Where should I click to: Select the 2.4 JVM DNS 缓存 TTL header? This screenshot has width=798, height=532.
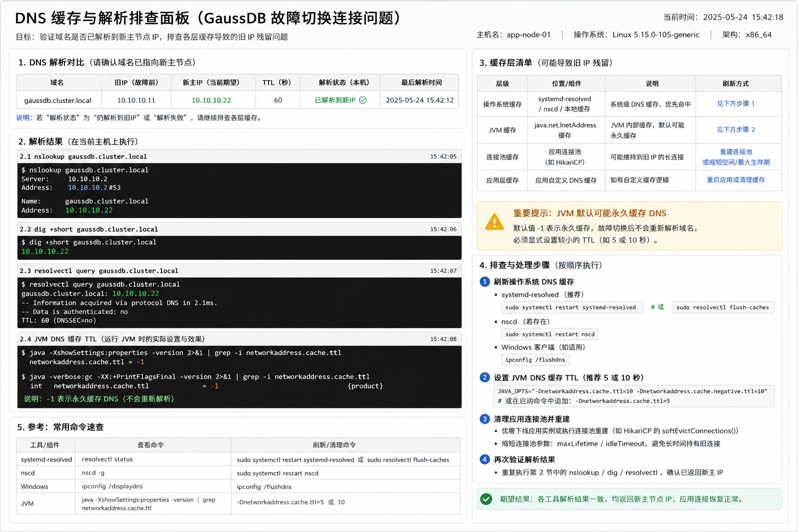tap(239, 339)
